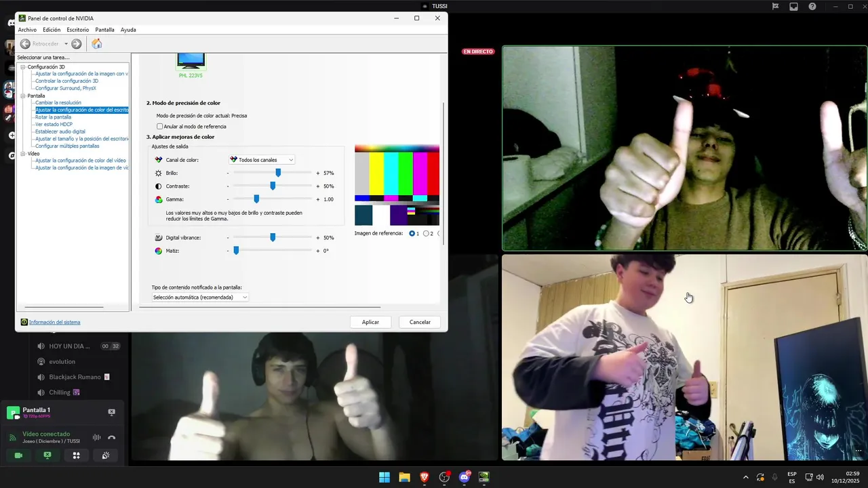
Task: Open Discord help question mark icon
Action: tap(812, 7)
